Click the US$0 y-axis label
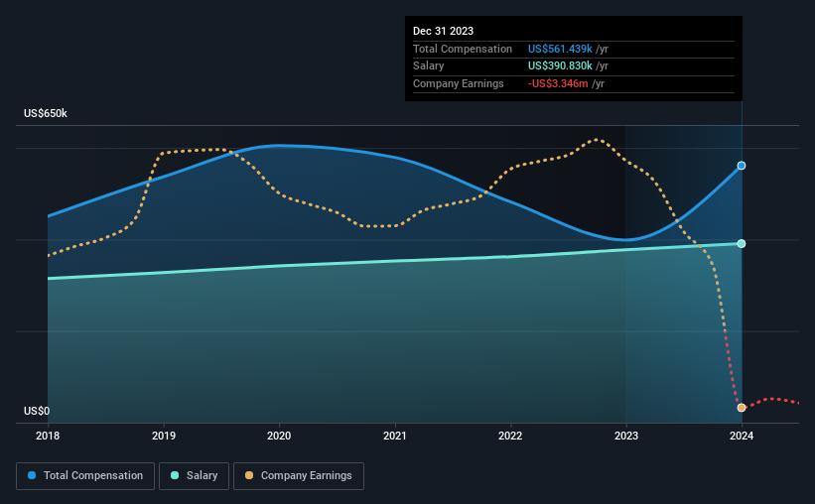Image resolution: width=815 pixels, height=504 pixels. pos(37,411)
